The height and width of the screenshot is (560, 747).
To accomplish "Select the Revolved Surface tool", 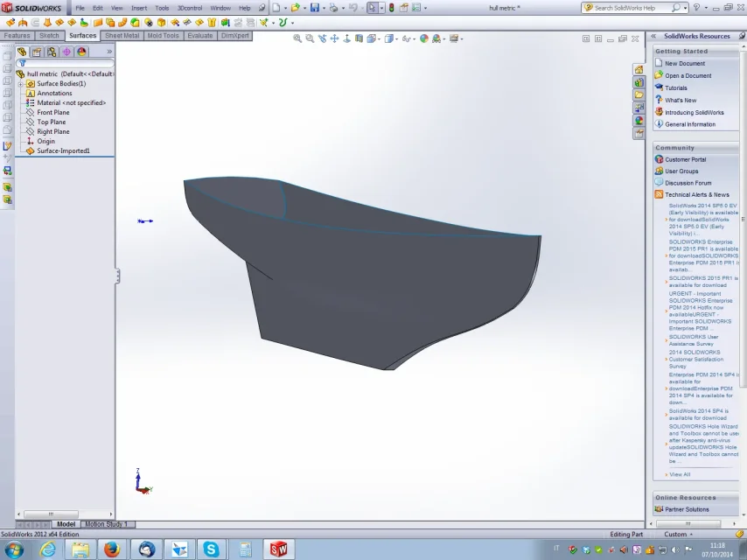I will click(x=23, y=23).
